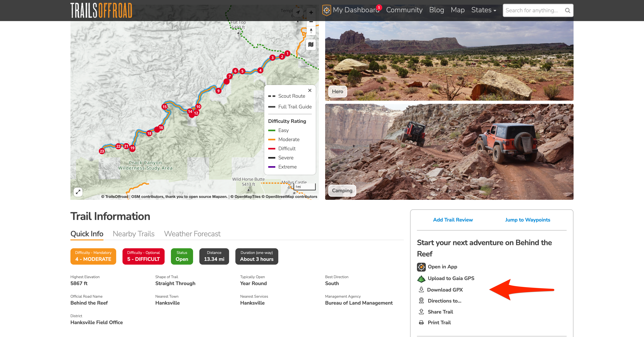Select waypoint 1 marker on map
The image size is (644, 337).
(288, 53)
